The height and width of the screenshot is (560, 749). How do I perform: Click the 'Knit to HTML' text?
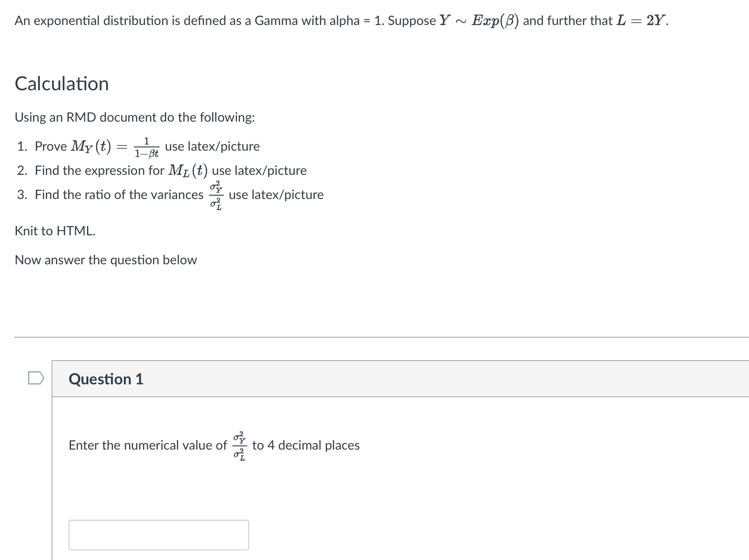(x=54, y=231)
